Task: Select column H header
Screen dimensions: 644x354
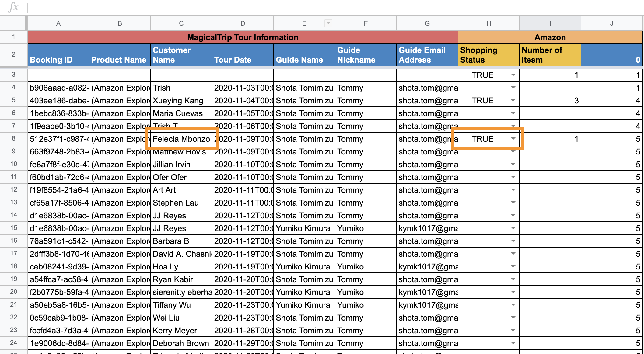Action: [488, 23]
